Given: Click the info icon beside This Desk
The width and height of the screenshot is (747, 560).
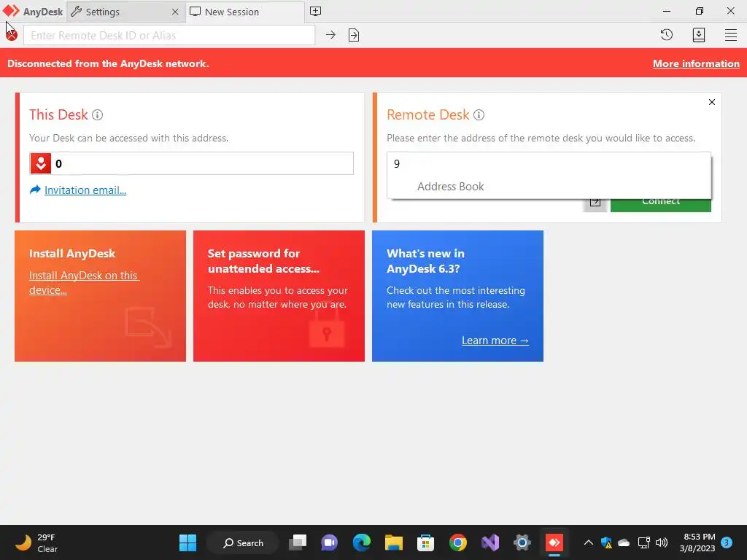Looking at the screenshot, I should pos(97,114).
